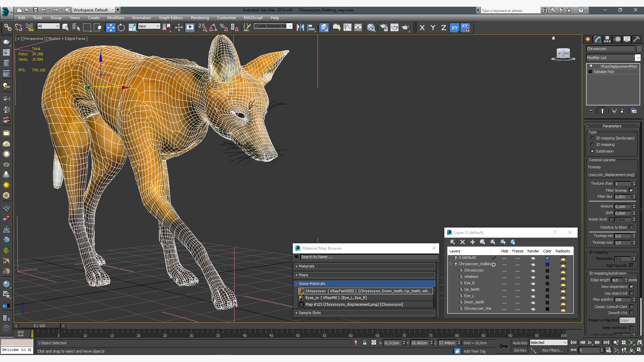This screenshot has height=362, width=644.
Task: Click Bind to Space Warp tool
Action: point(30,27)
